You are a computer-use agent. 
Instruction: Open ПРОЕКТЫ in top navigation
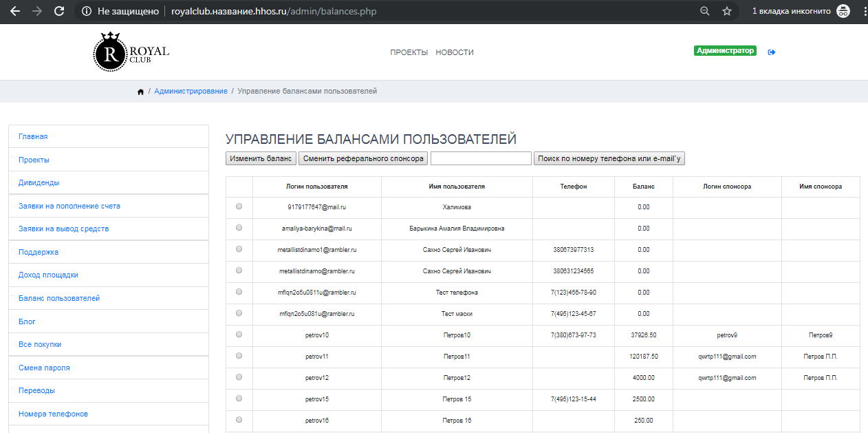click(x=409, y=52)
